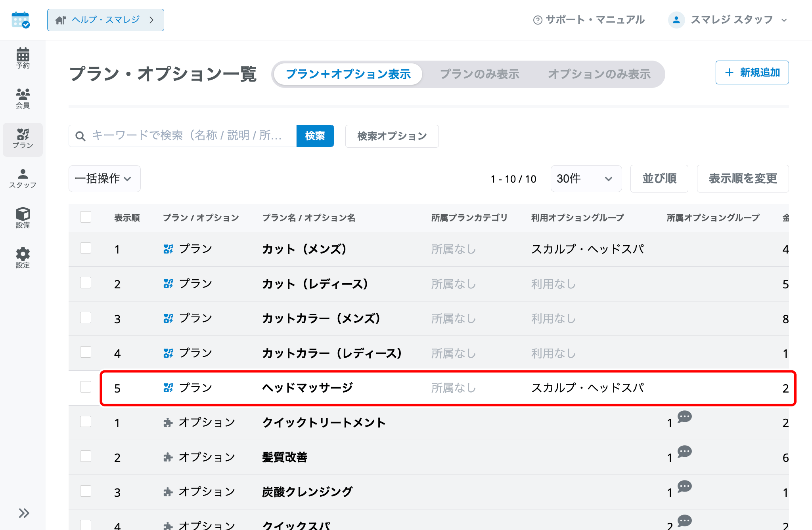This screenshot has width=812, height=530.
Task: Focus the keyword search input field
Action: pyautogui.click(x=183, y=136)
